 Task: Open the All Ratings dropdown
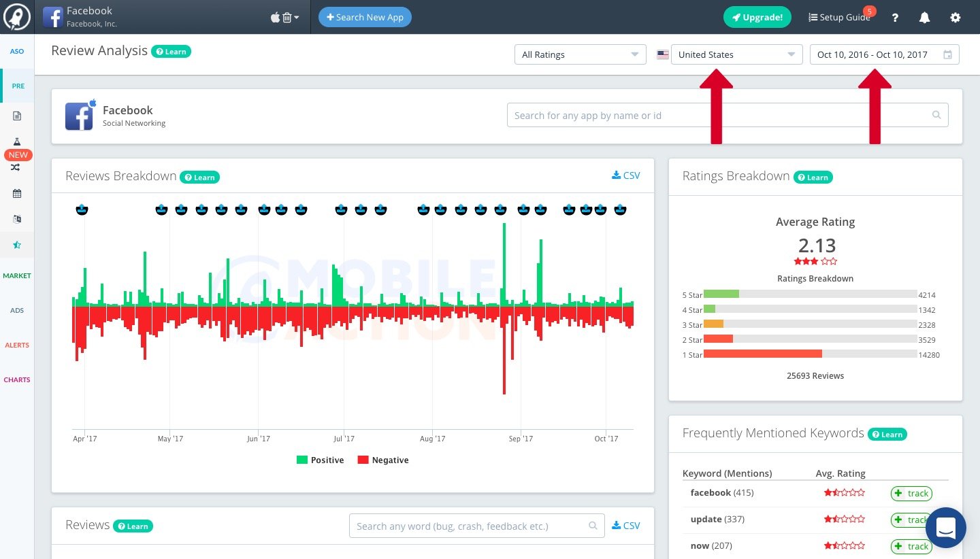point(580,54)
